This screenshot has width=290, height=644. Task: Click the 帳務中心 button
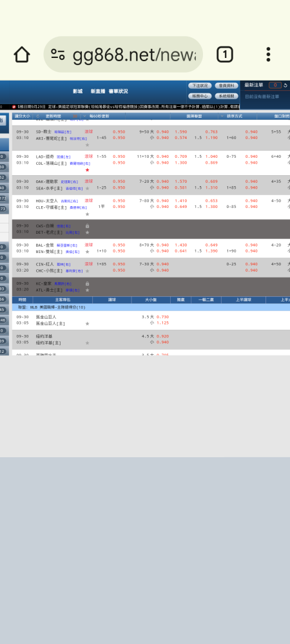coord(200,96)
